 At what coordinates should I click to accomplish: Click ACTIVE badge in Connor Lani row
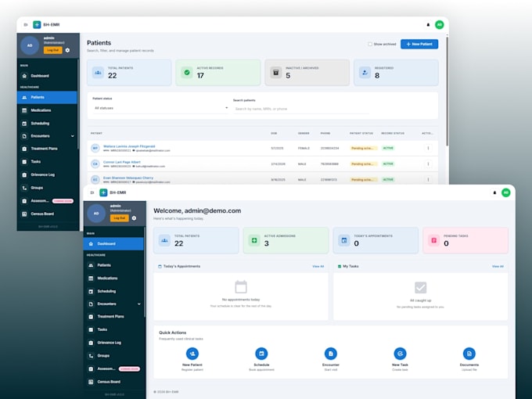tap(388, 164)
